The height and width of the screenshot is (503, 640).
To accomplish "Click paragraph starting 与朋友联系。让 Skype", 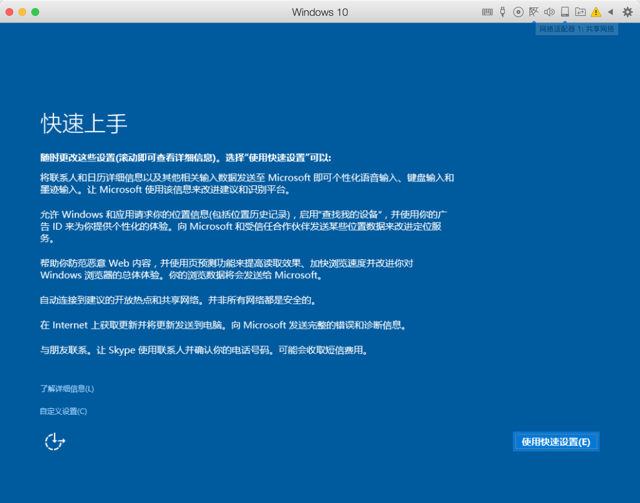I will pos(204,350).
